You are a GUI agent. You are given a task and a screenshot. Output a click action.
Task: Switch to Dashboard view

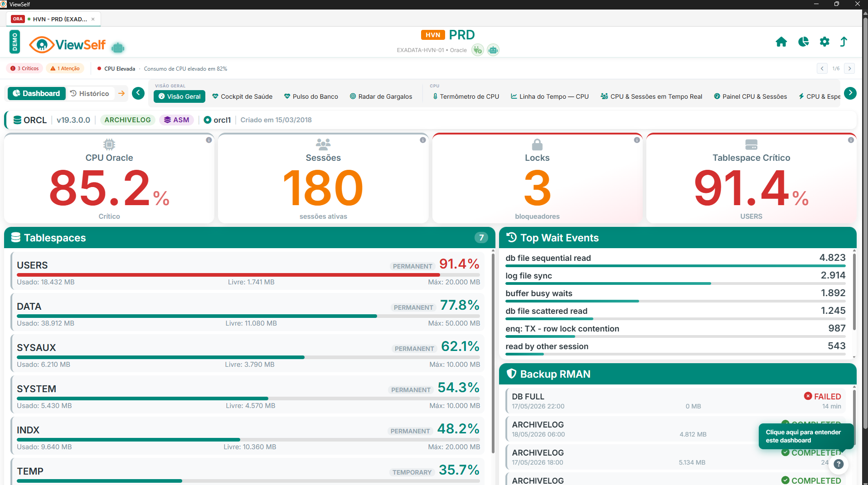(x=36, y=93)
